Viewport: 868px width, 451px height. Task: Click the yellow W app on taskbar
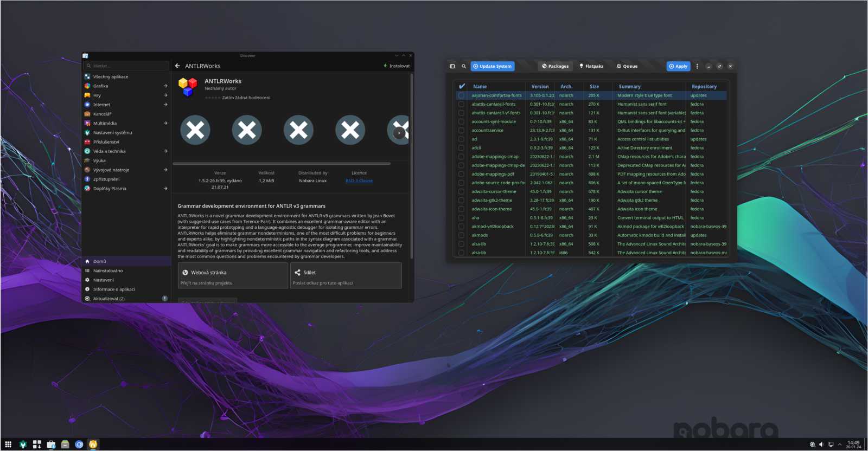(93, 444)
